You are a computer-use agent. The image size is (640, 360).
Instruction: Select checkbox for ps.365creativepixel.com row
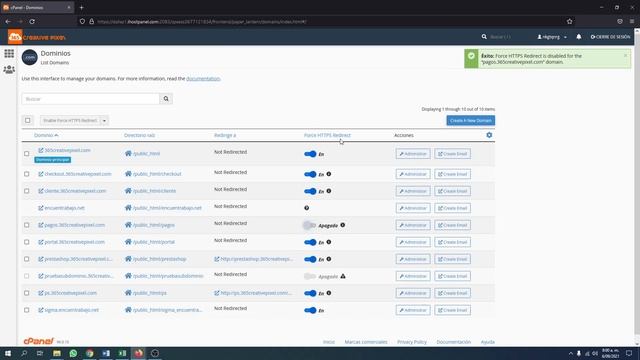pos(27,293)
